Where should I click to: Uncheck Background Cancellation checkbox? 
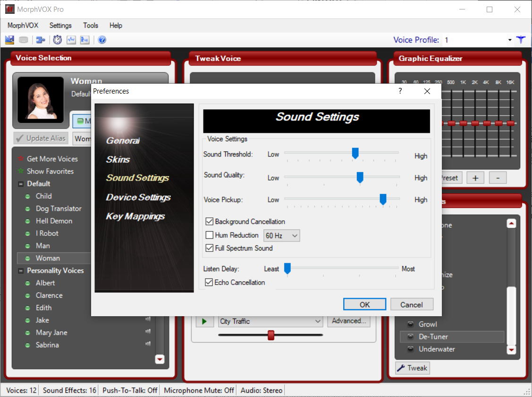[x=210, y=222]
